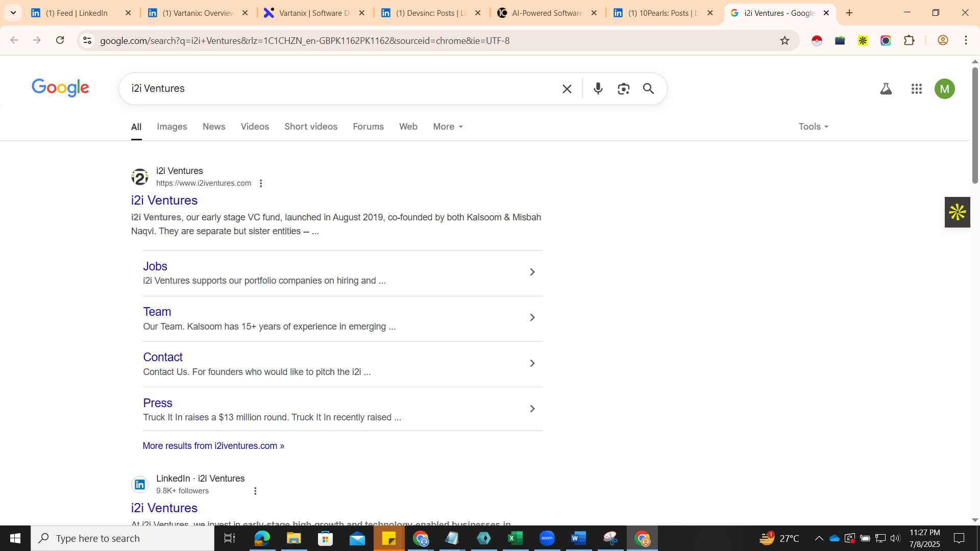Open the LinkedIn i2i Ventures result title
980x551 pixels.
(164, 508)
